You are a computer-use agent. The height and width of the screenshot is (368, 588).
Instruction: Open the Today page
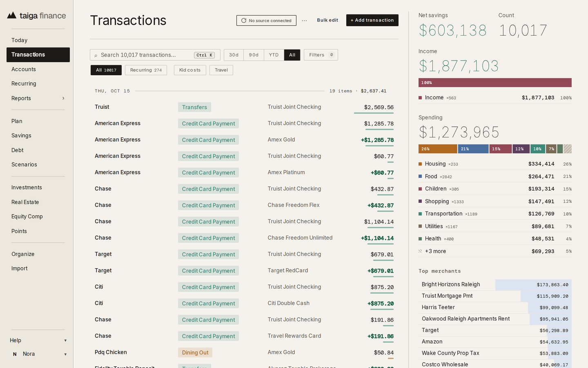pos(38,40)
